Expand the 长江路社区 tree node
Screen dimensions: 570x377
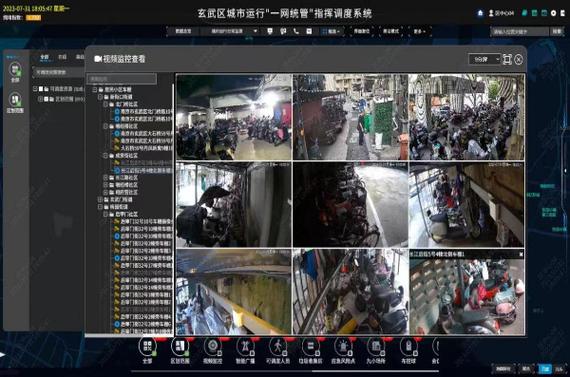click(x=105, y=178)
